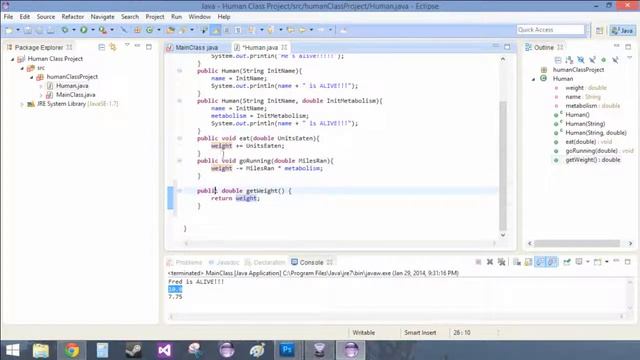
Task: Click console Clear Console icon
Action: tap(517, 262)
